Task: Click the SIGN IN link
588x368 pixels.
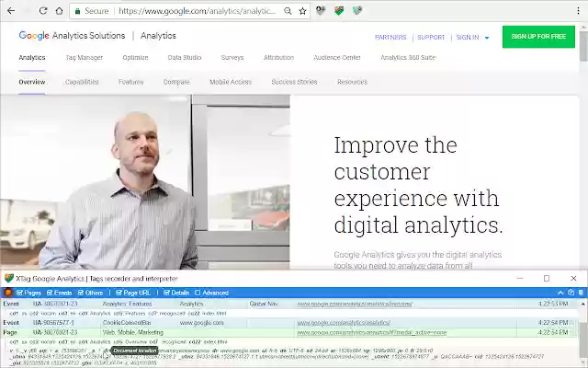Action: click(x=468, y=37)
